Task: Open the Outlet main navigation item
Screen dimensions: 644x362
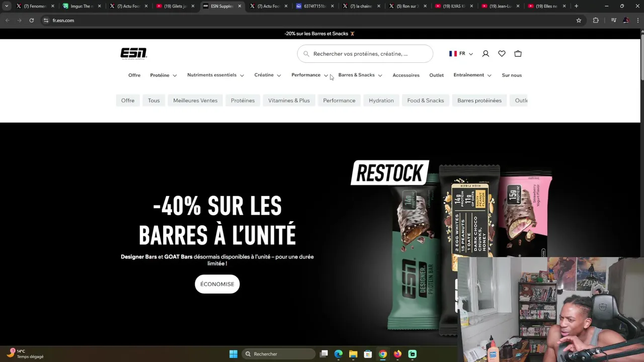Action: [436, 75]
